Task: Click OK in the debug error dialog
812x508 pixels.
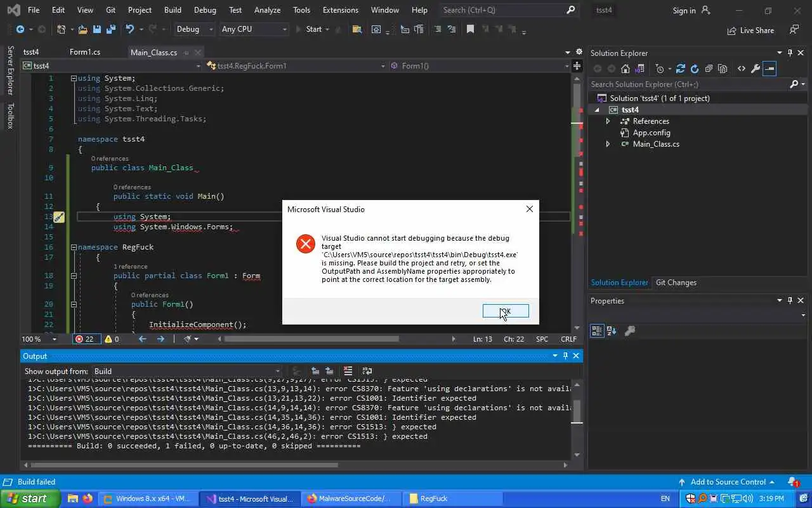Action: [x=506, y=311]
